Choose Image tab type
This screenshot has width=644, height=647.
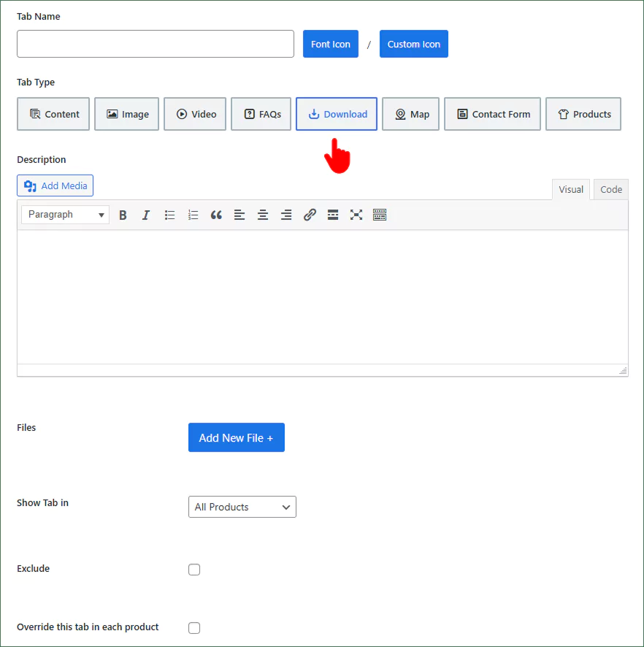(x=126, y=114)
